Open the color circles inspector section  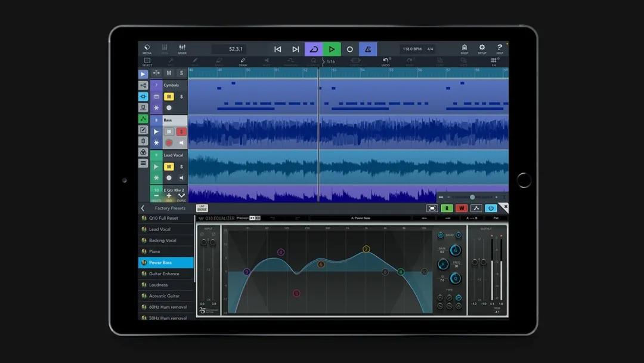(x=143, y=152)
